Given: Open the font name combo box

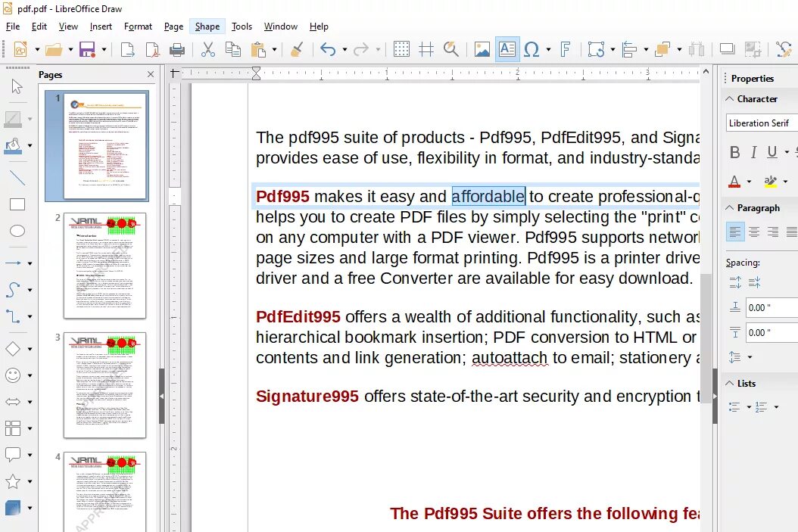Looking at the screenshot, I should point(762,123).
